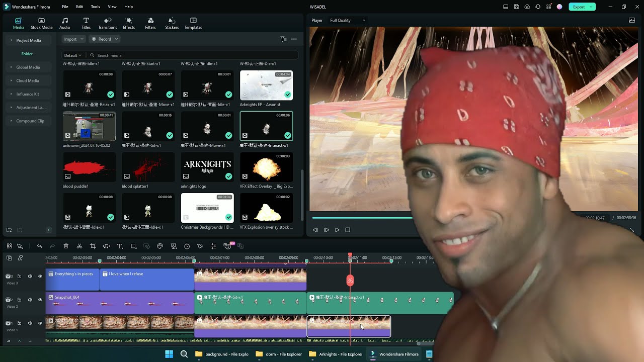Open the Record dropdown
This screenshot has height=362, width=644.
click(x=105, y=39)
